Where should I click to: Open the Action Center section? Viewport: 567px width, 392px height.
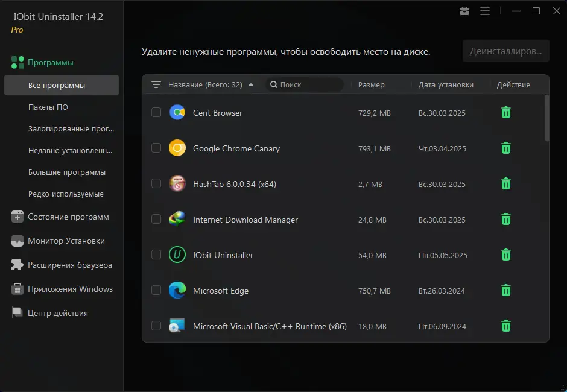coord(60,312)
